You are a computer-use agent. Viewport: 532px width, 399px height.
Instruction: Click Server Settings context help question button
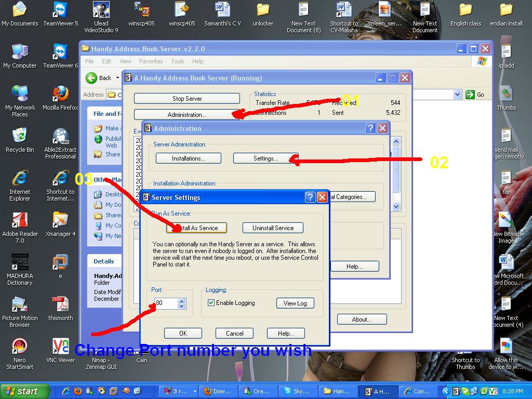310,197
